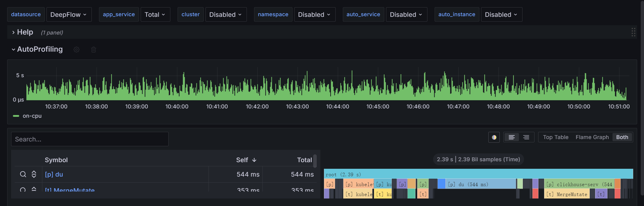
Task: Click the auto_service variable label
Action: (x=363, y=14)
